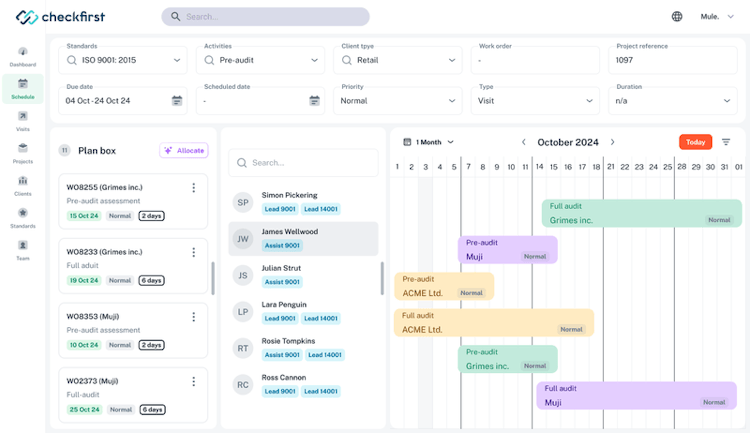
Task: Open options menu for WO8353 card
Action: click(x=194, y=317)
